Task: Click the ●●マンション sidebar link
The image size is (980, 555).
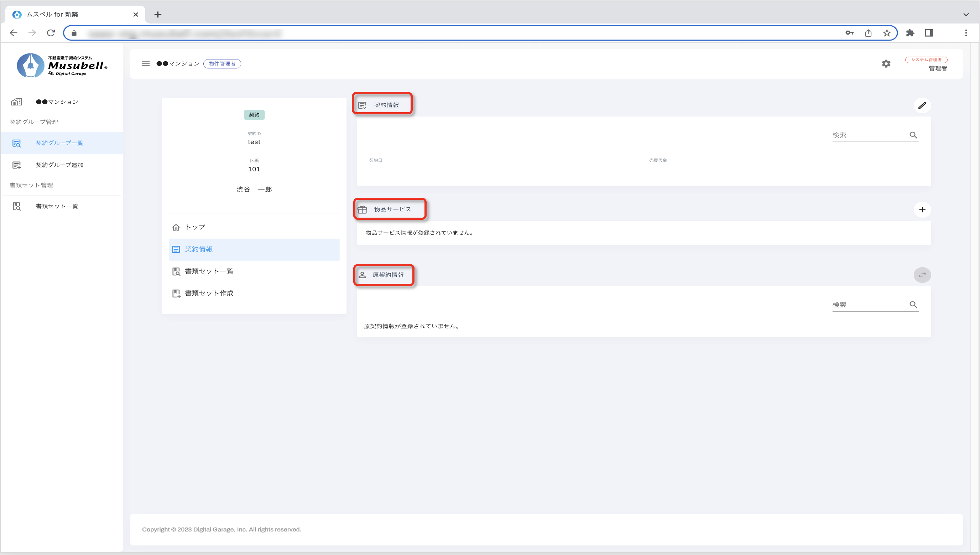Action: 57,102
